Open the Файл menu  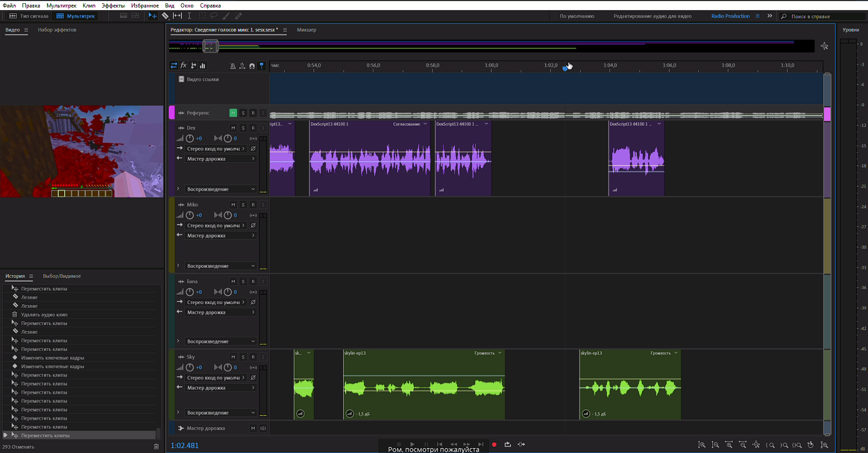pos(9,5)
